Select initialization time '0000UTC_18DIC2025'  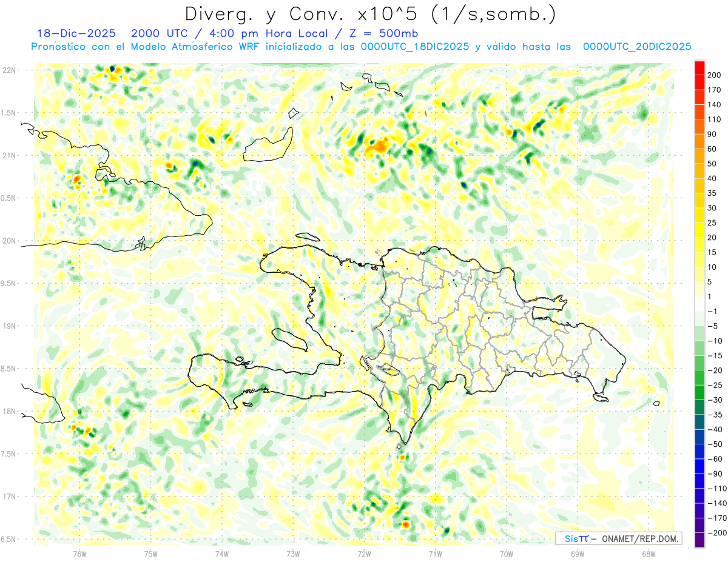[415, 47]
